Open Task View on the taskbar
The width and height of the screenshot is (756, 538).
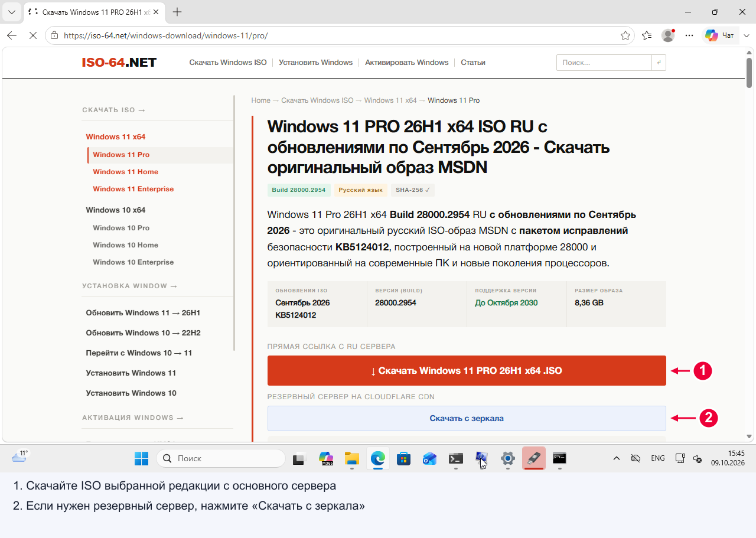point(299,458)
